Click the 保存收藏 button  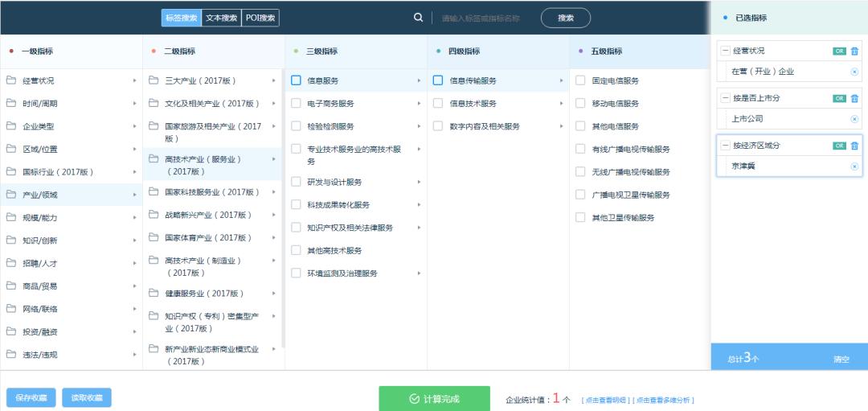pyautogui.click(x=31, y=397)
